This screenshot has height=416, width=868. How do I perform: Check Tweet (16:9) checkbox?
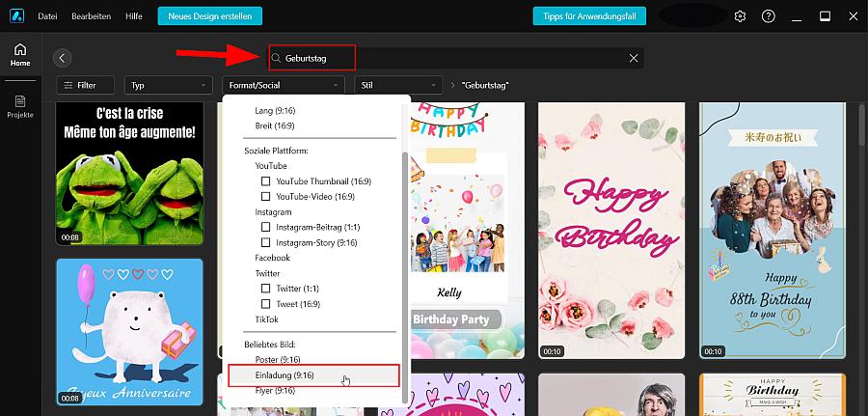[x=266, y=304]
